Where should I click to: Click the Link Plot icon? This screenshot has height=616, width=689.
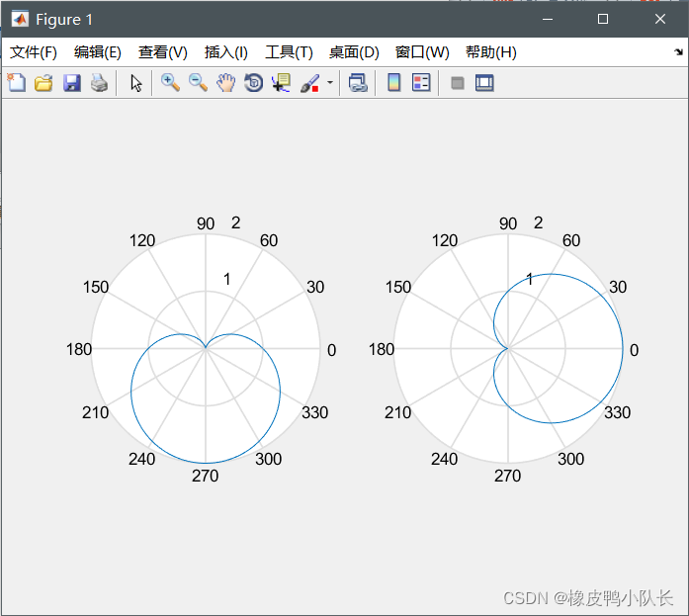point(358,83)
